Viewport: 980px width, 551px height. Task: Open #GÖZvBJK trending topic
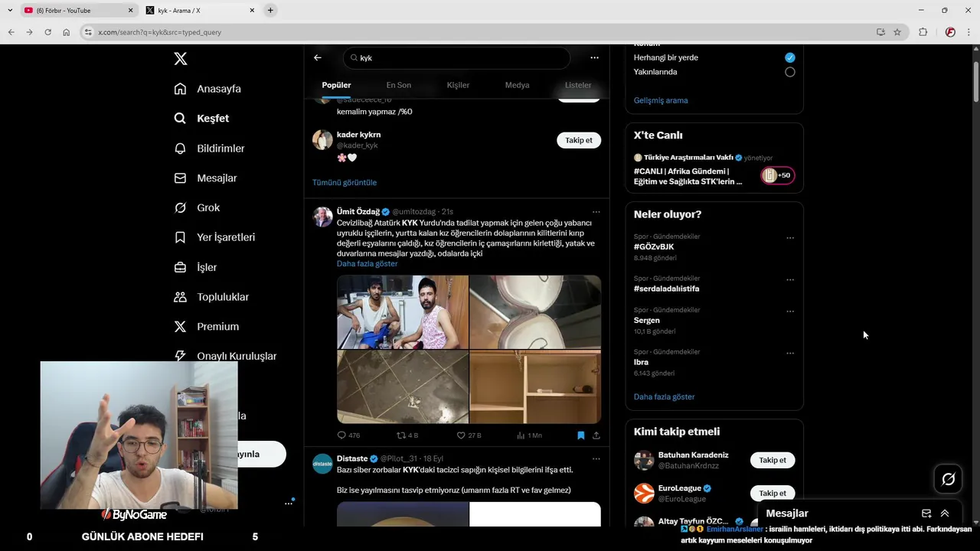coord(654,247)
